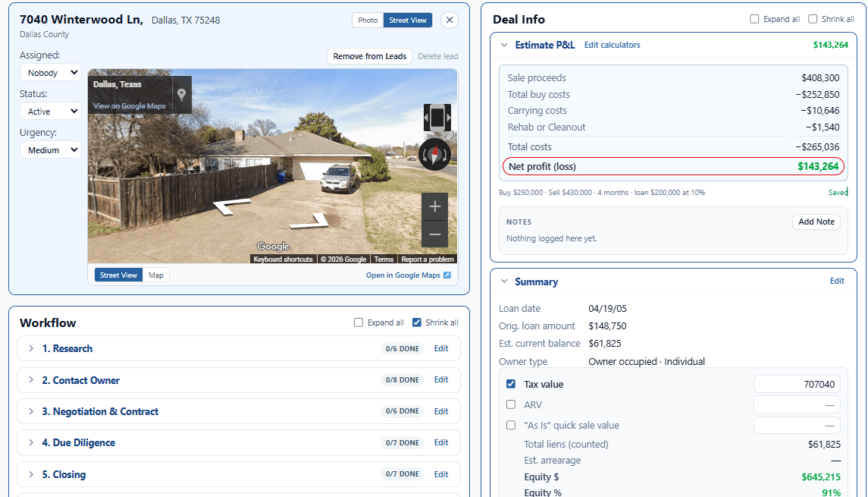The image size is (868, 497).
Task: Click the Tax value input field
Action: pyautogui.click(x=797, y=384)
